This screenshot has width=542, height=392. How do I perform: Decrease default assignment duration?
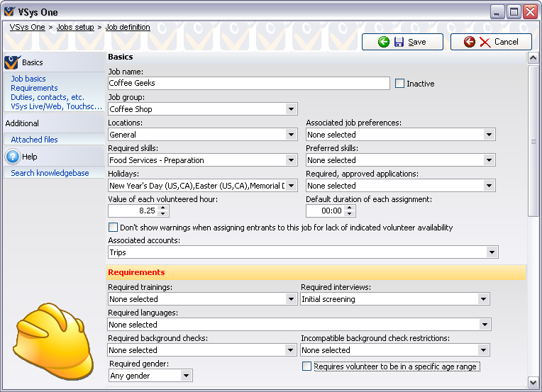pyautogui.click(x=350, y=214)
